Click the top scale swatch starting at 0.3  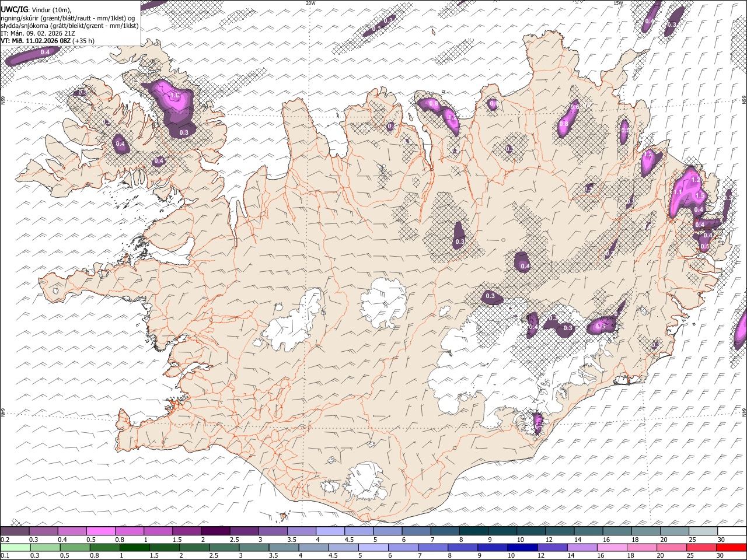[43, 531]
